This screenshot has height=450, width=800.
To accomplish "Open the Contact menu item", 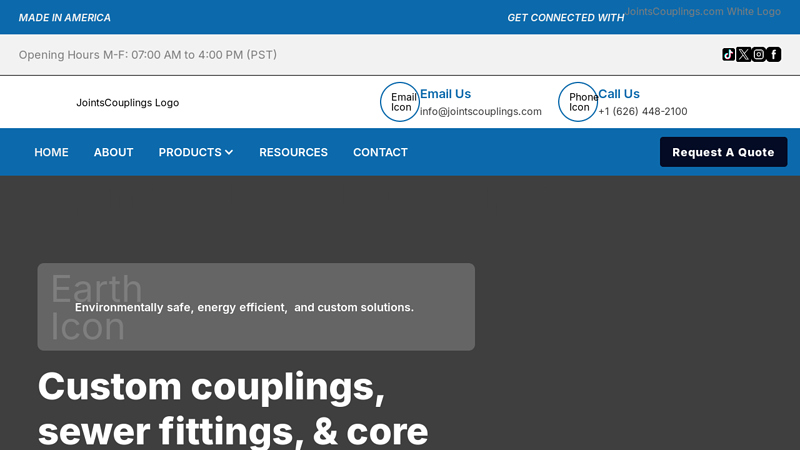I will 380,152.
